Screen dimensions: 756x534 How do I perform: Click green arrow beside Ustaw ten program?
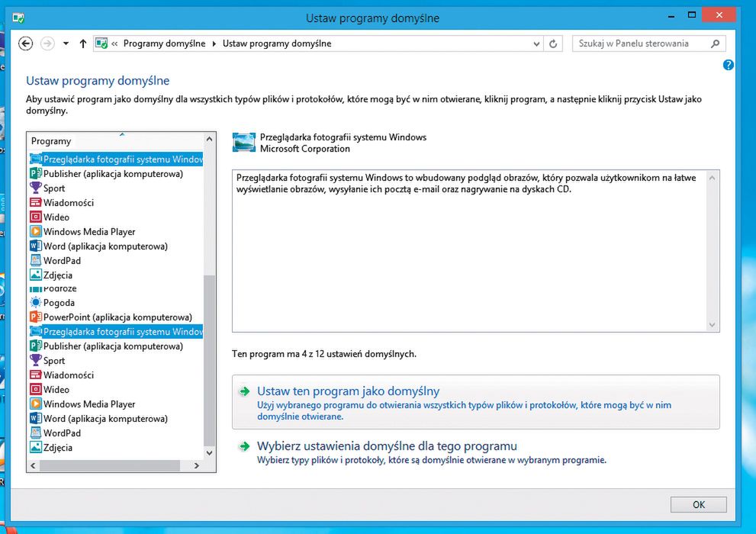(244, 391)
